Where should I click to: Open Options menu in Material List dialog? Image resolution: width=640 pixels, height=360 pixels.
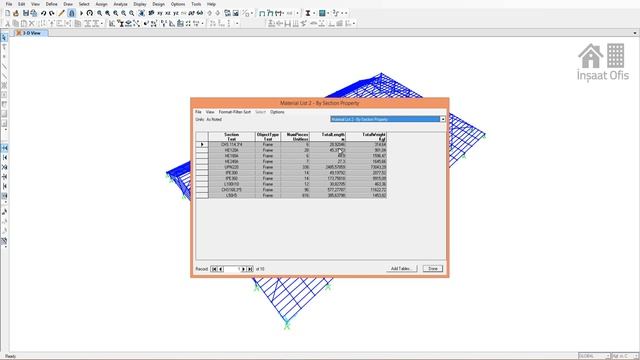[277, 112]
